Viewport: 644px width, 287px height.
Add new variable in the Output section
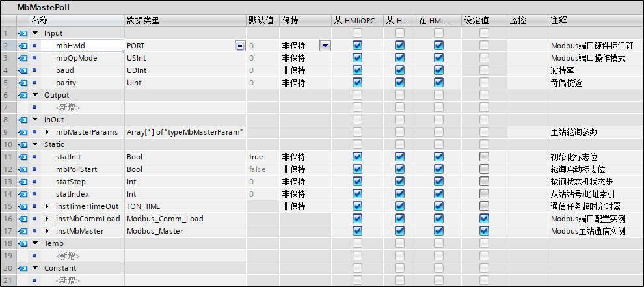[x=68, y=108]
